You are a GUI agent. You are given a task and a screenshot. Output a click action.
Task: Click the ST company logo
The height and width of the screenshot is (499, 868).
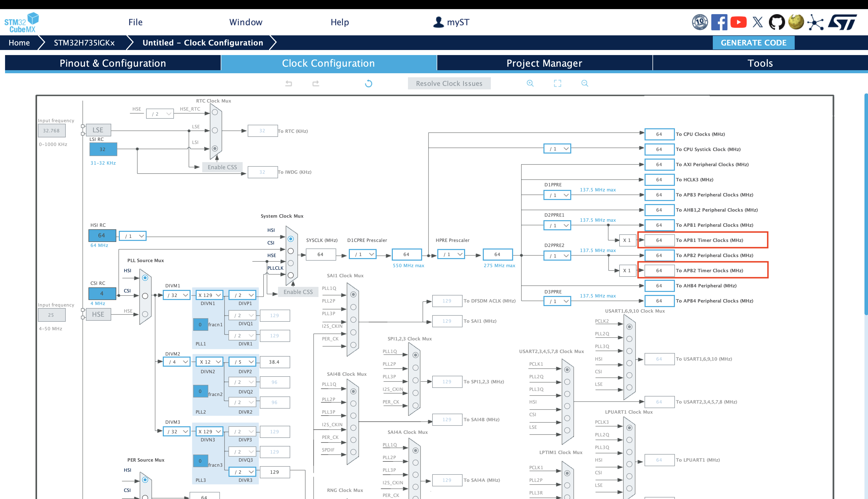842,22
